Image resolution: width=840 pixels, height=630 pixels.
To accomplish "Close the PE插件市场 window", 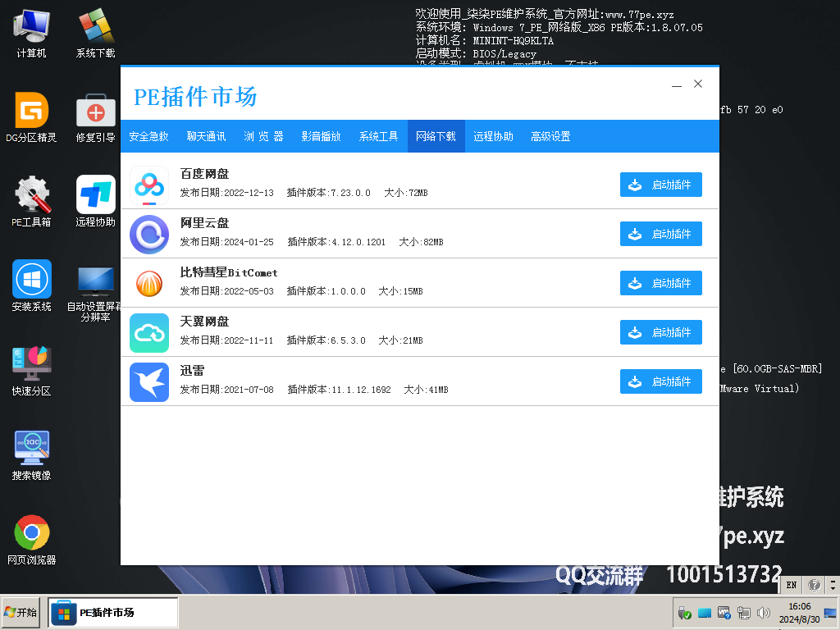I will point(697,84).
